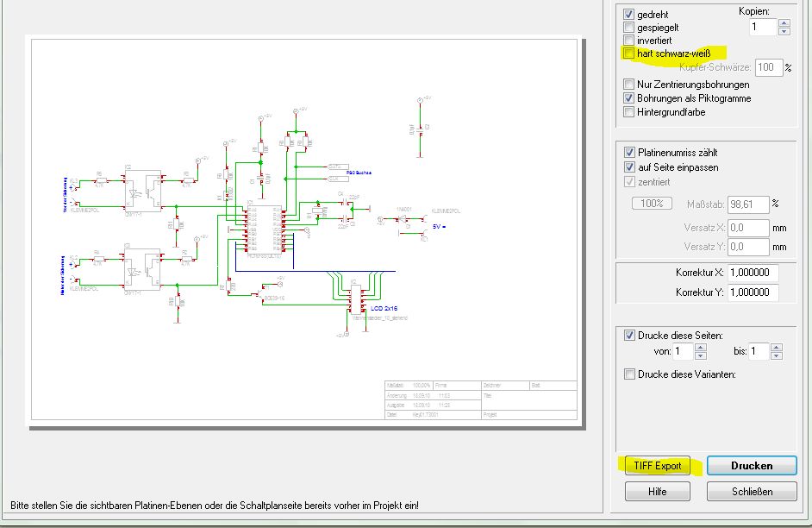
Task: Toggle Bohrungen als Piktogramme checkbox
Action: 628,98
